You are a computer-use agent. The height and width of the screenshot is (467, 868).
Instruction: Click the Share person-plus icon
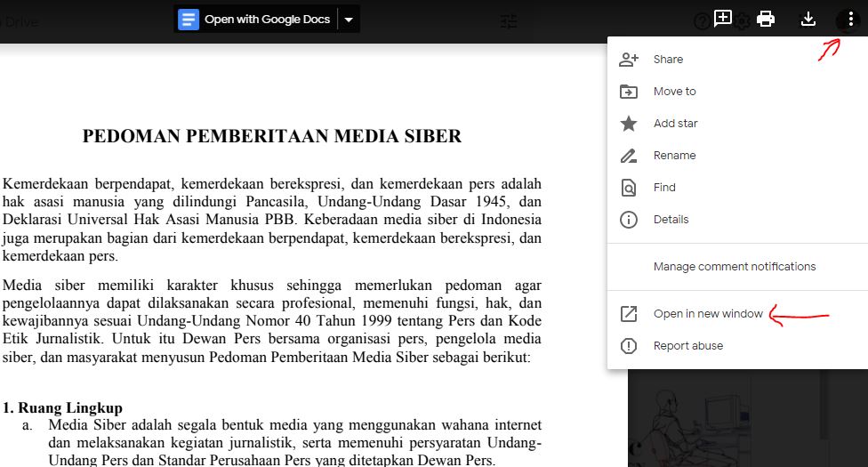pyautogui.click(x=628, y=60)
